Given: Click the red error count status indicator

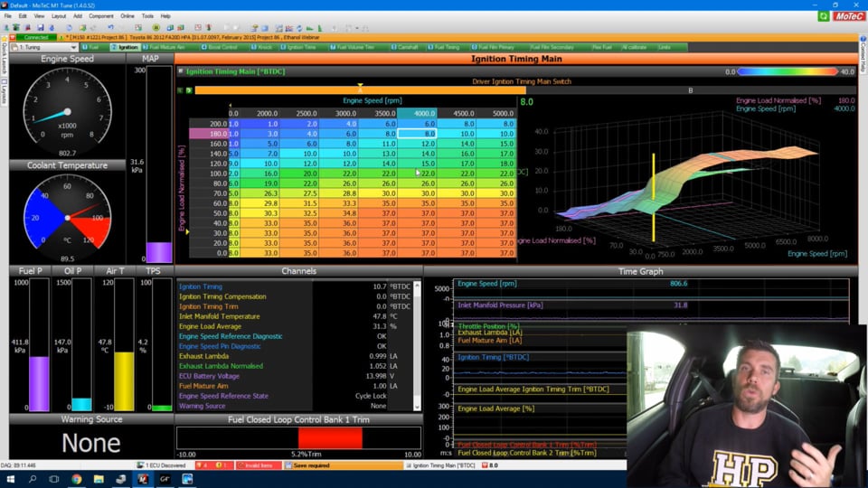Looking at the screenshot, I should tap(203, 465).
